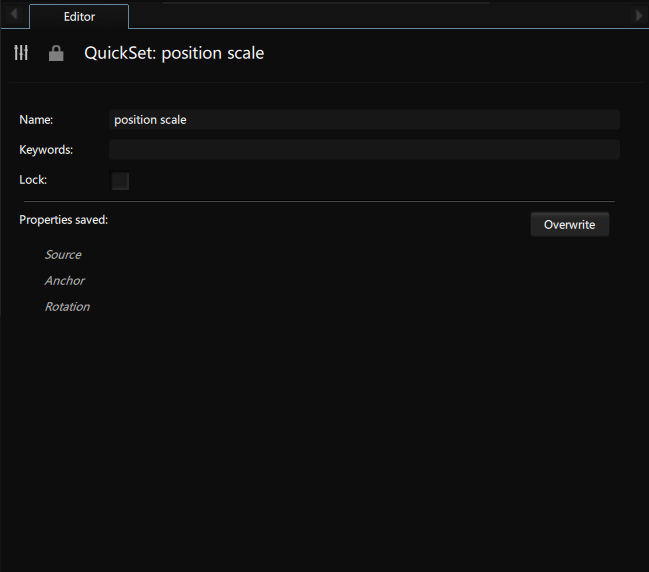The width and height of the screenshot is (649, 572).
Task: Click the Keywords: label
Action: coord(46,150)
